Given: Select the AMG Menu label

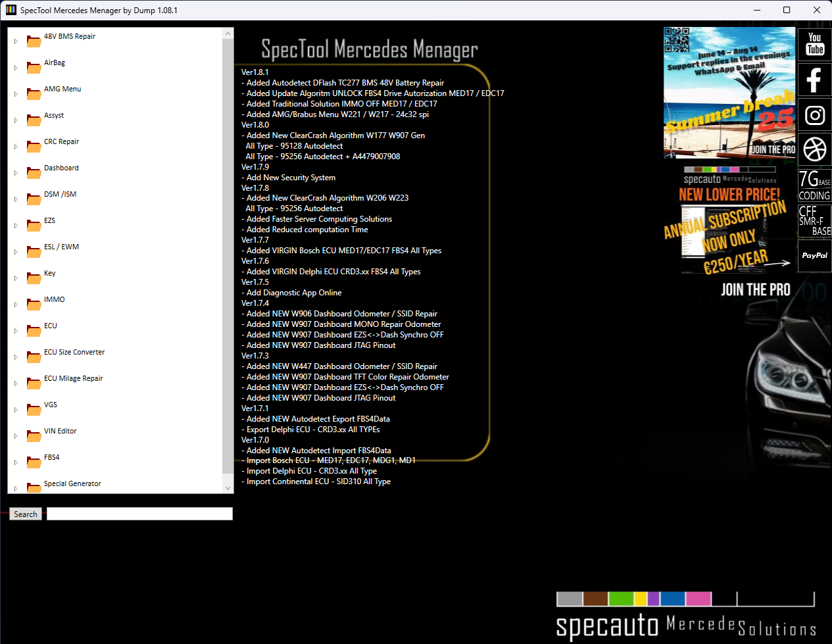Looking at the screenshot, I should [62, 89].
